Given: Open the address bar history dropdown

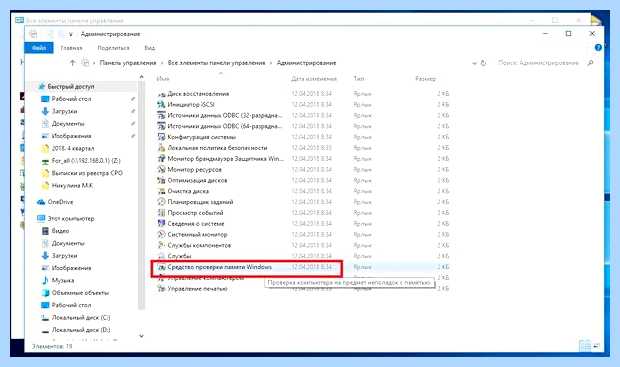Looking at the screenshot, I should (x=474, y=63).
